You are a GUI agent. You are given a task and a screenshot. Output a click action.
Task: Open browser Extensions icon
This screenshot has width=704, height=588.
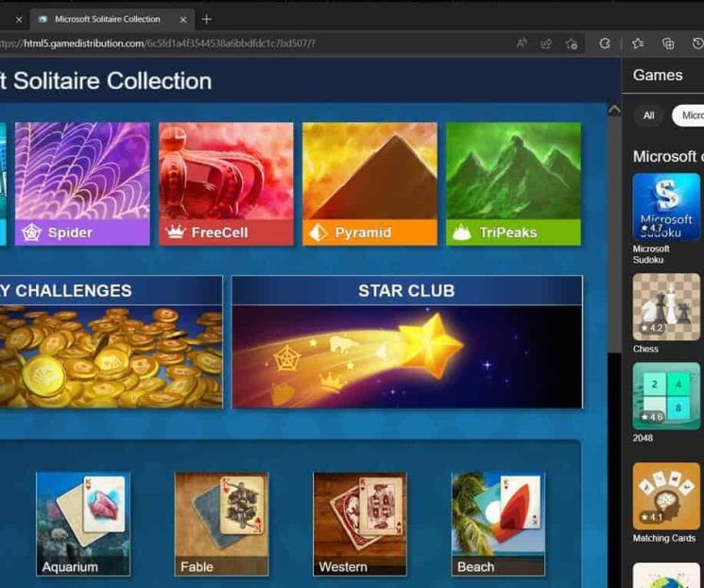pos(605,43)
